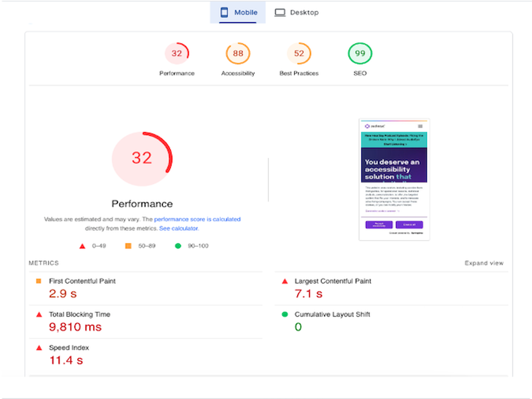The image size is (532, 399).
Task: Click the orange square next to First Contentful Paint
Action: 39,281
